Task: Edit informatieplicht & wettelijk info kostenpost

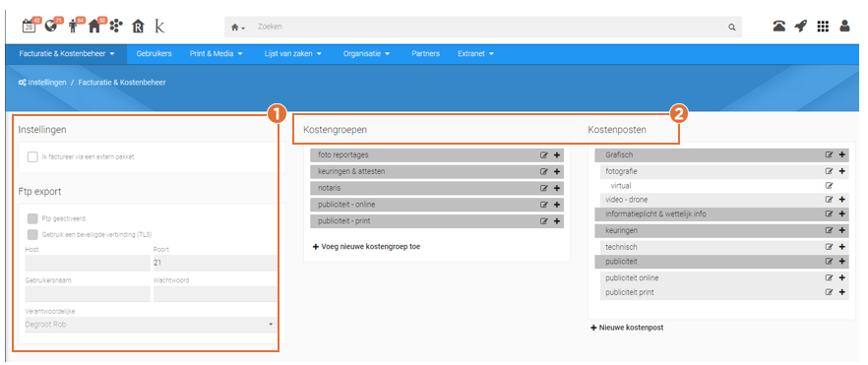Action: pos(830,213)
